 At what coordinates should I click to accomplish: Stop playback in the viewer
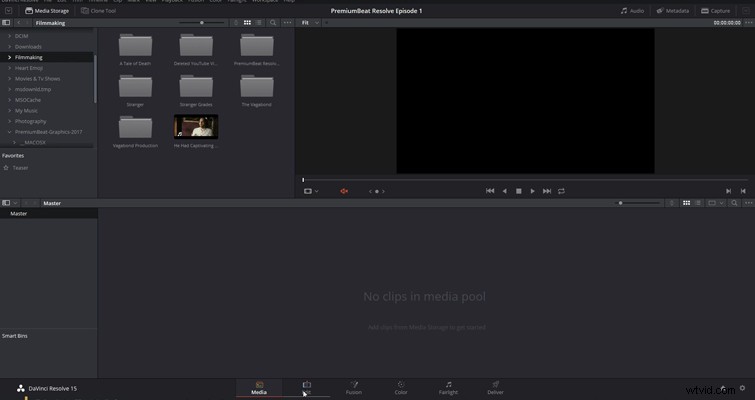coord(519,191)
